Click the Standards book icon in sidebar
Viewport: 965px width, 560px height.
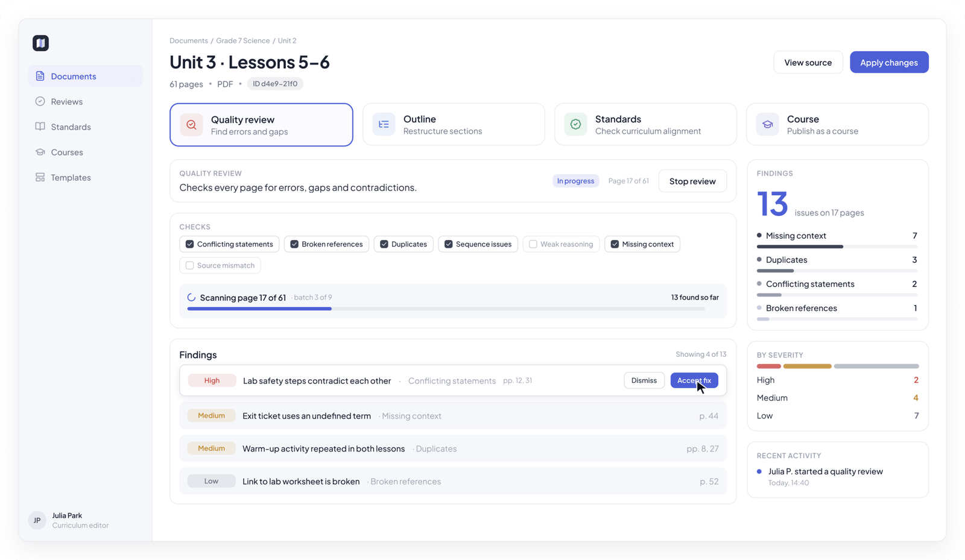click(40, 127)
